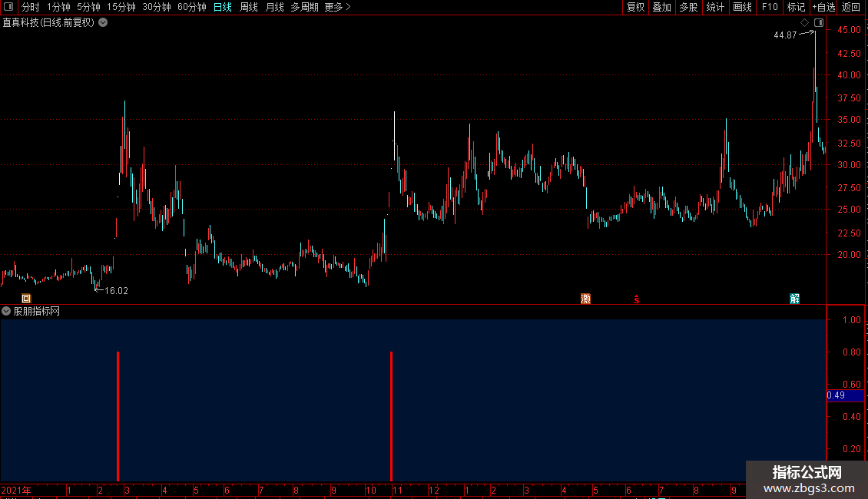Switch to 月线 monthly chart
The image size is (868, 499).
(274, 7)
